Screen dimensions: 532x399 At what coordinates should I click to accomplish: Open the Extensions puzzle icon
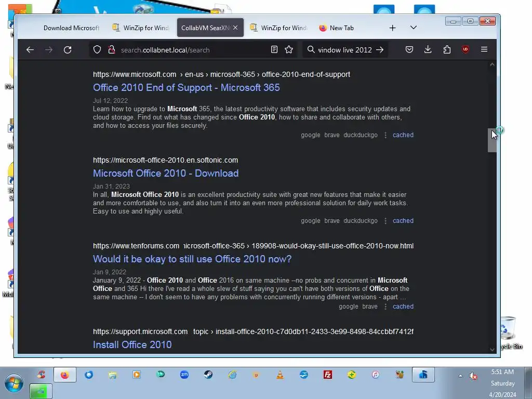(447, 49)
